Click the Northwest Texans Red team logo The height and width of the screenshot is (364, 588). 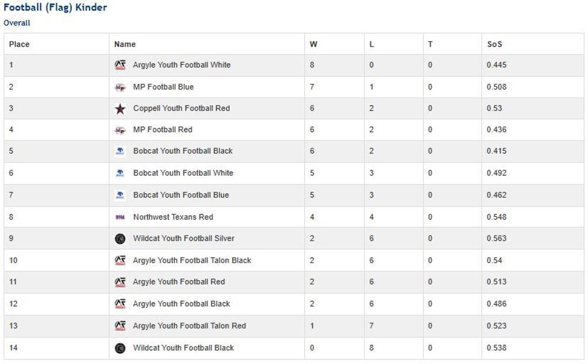[x=120, y=217]
